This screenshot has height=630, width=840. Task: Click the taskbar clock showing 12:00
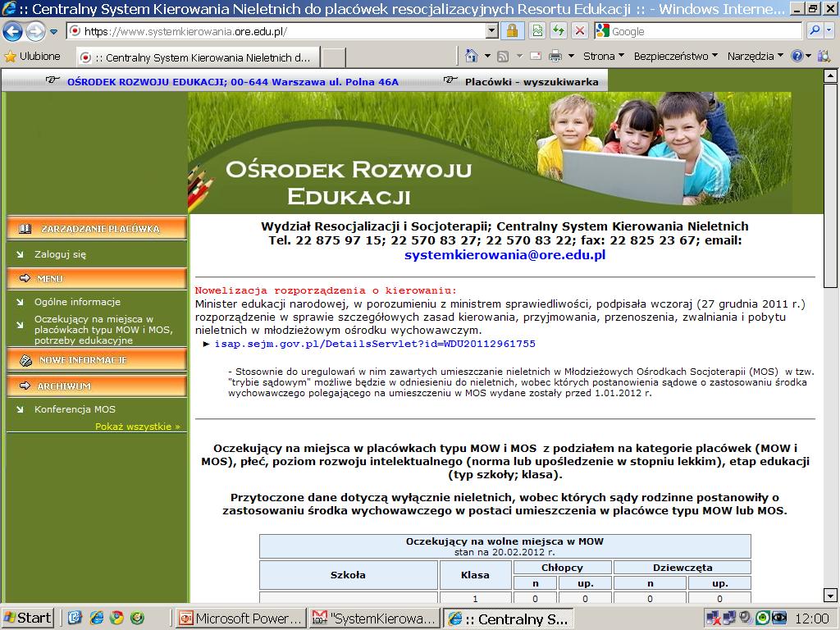click(812, 619)
